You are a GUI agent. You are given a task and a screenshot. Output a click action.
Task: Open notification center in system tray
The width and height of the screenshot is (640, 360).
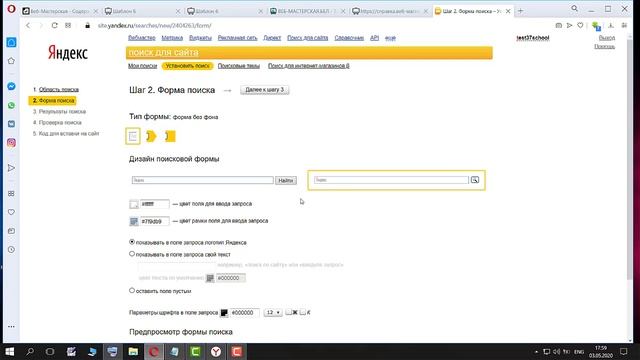coord(623,352)
